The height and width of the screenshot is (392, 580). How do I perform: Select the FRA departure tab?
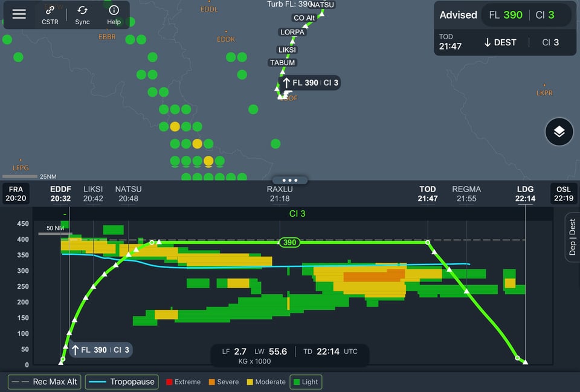[x=15, y=193]
